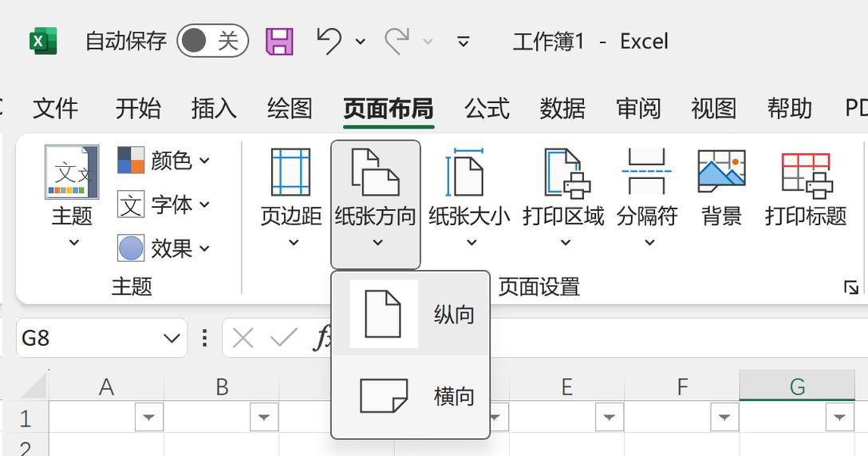Switch to the 审阅 tab
This screenshot has height=456, width=868.
click(638, 108)
